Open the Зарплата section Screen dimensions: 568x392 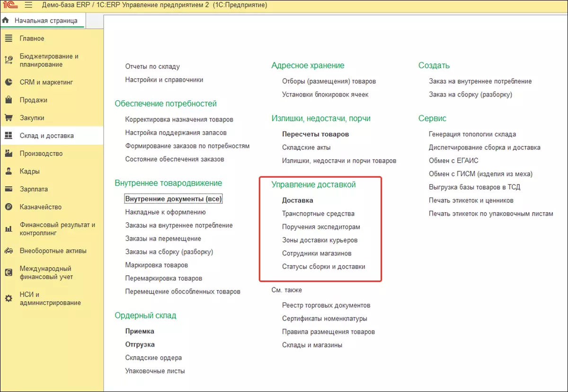point(34,189)
